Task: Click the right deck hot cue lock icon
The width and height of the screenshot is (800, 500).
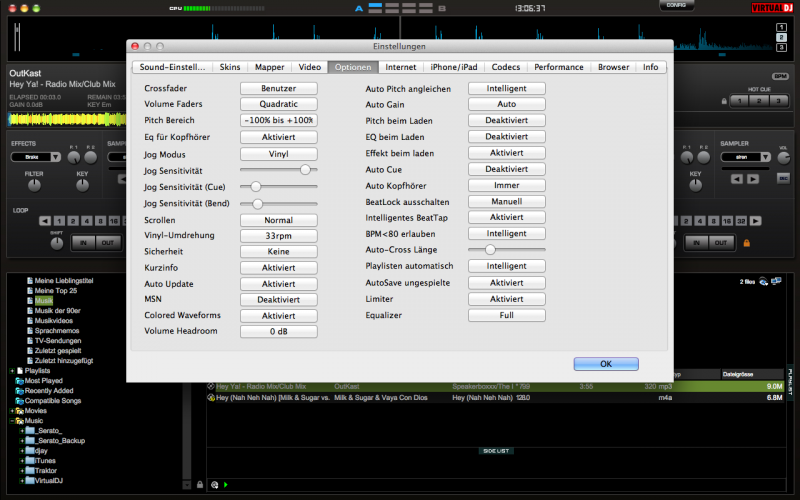Action: [x=724, y=101]
